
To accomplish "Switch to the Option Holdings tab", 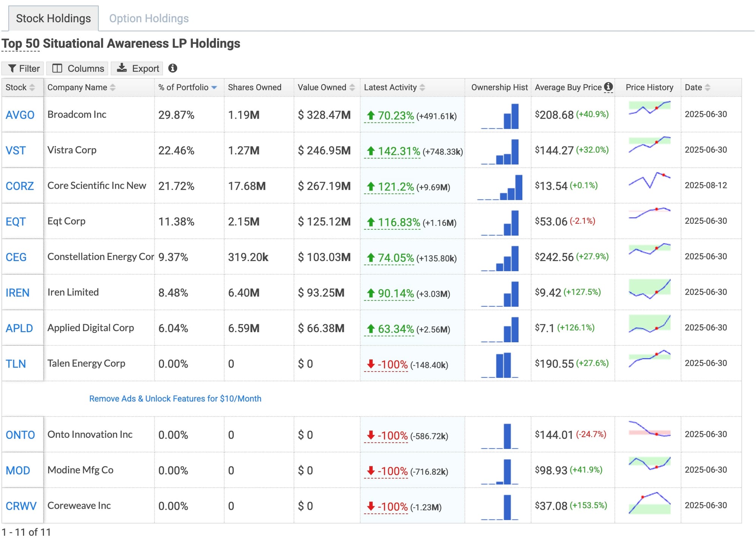I will (x=149, y=19).
